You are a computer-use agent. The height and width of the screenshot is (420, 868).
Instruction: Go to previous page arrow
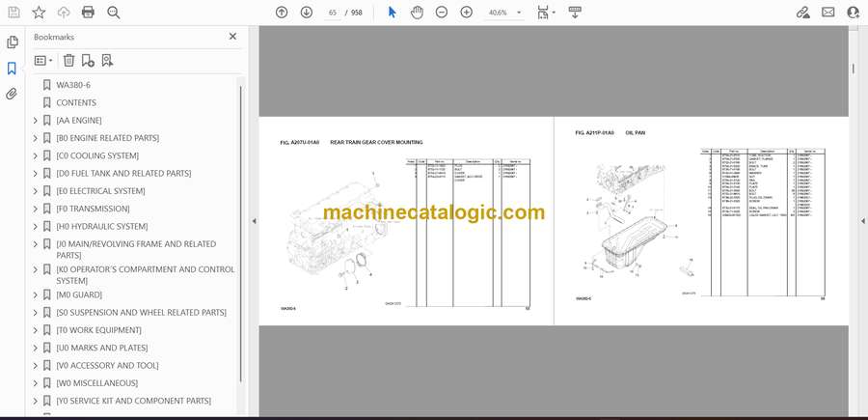pyautogui.click(x=282, y=13)
